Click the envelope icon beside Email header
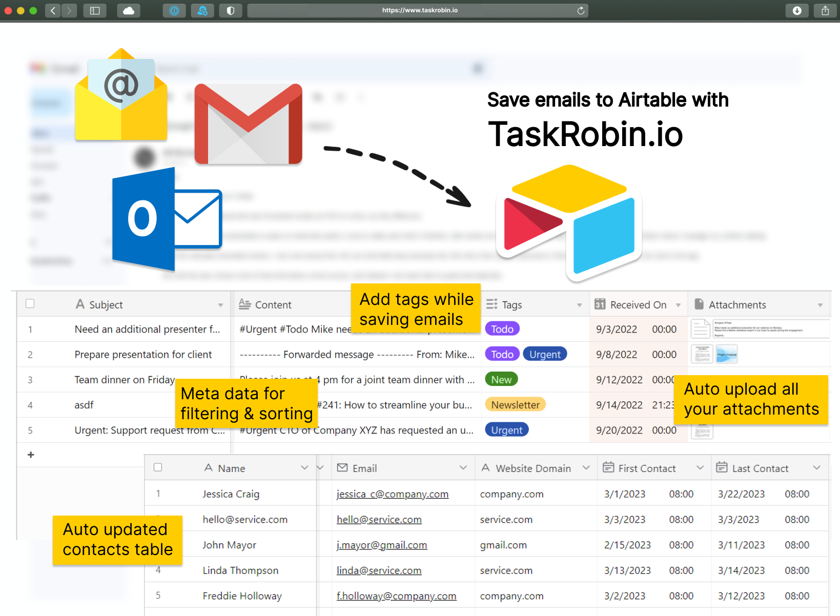Image resolution: width=840 pixels, height=616 pixels. click(342, 468)
